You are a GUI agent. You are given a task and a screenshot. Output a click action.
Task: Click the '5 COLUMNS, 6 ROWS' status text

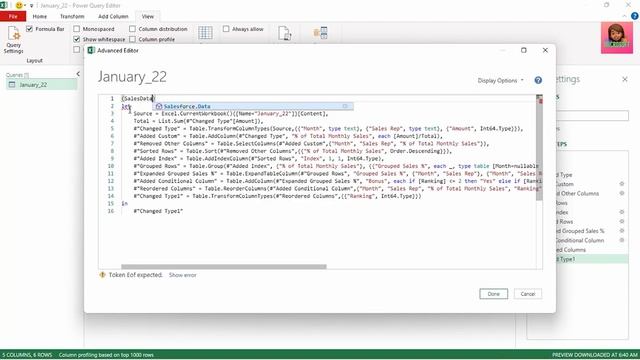click(27, 355)
